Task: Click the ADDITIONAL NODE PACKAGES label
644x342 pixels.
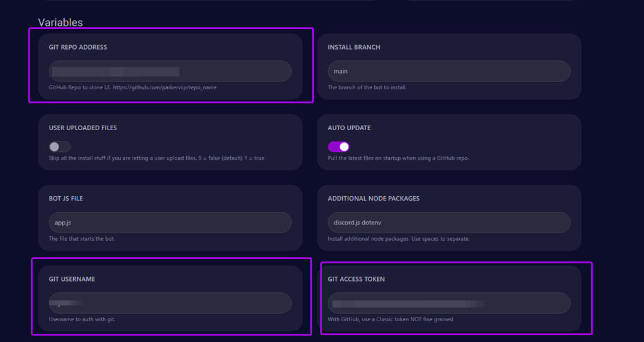Action: coord(374,199)
